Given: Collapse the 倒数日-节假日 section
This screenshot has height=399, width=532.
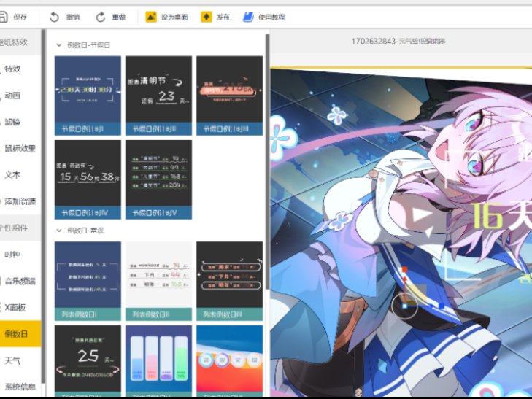Looking at the screenshot, I should [x=59, y=44].
